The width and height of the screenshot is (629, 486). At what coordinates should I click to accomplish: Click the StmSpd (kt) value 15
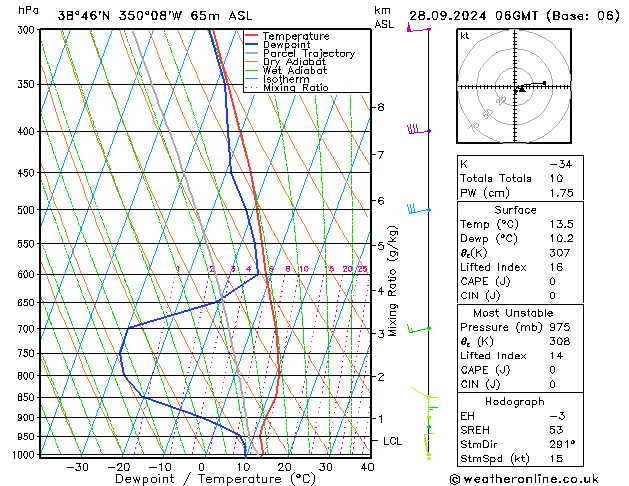pyautogui.click(x=556, y=459)
